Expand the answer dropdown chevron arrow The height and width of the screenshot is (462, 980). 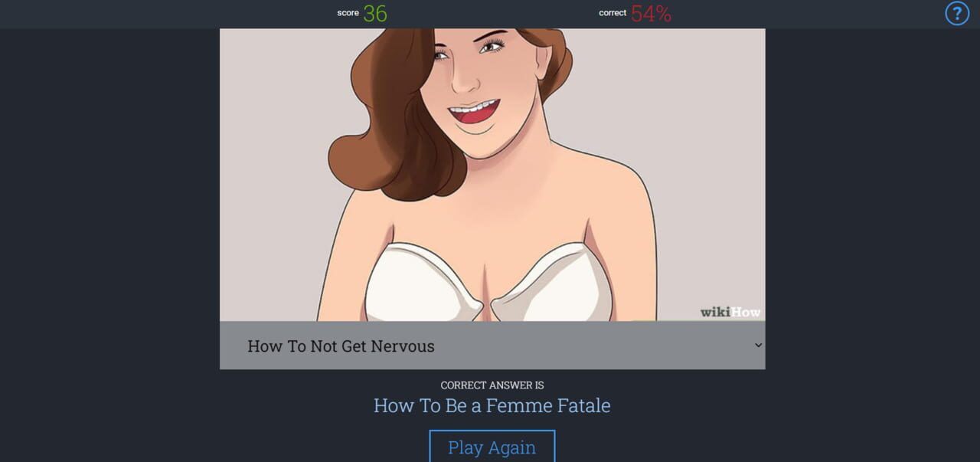pos(758,346)
